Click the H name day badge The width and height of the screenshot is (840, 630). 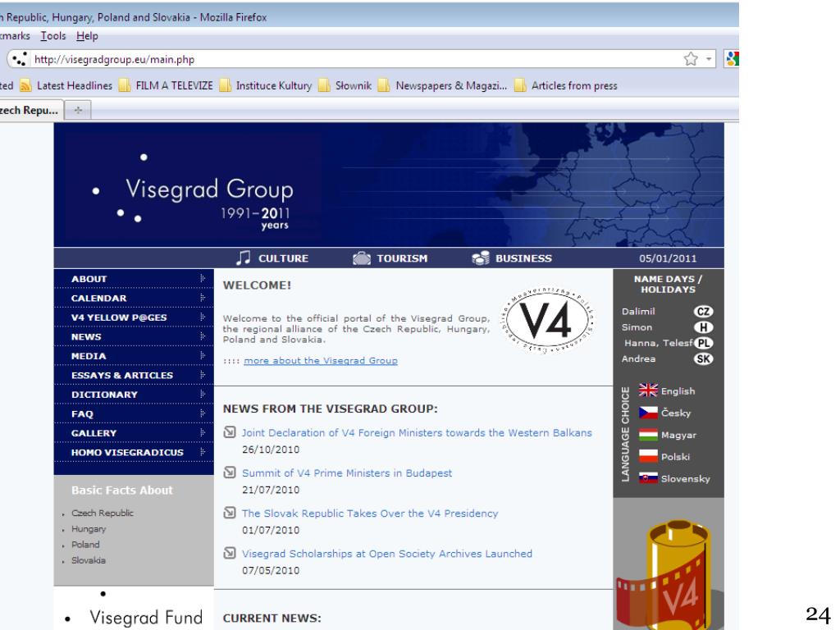pos(703,327)
